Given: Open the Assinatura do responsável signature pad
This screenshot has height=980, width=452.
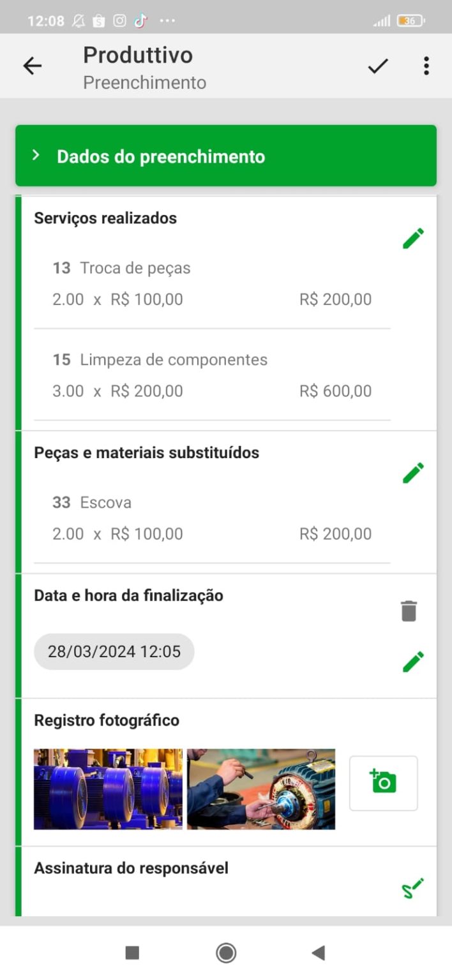Looking at the screenshot, I should point(413,887).
